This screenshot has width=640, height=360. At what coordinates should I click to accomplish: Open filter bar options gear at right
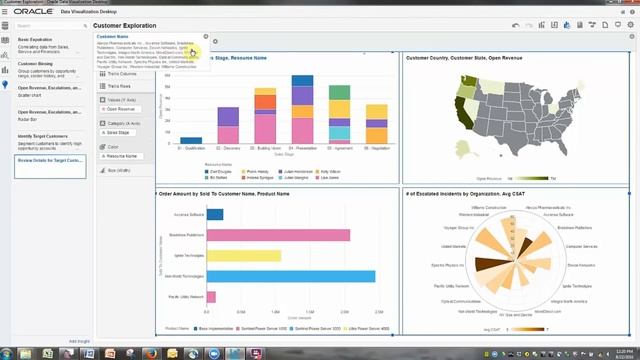click(x=632, y=37)
